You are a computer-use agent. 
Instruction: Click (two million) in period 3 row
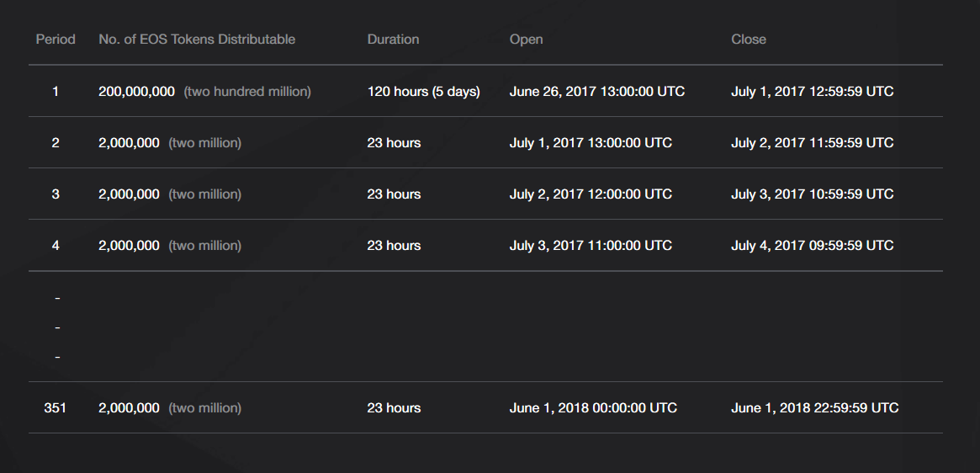205,194
